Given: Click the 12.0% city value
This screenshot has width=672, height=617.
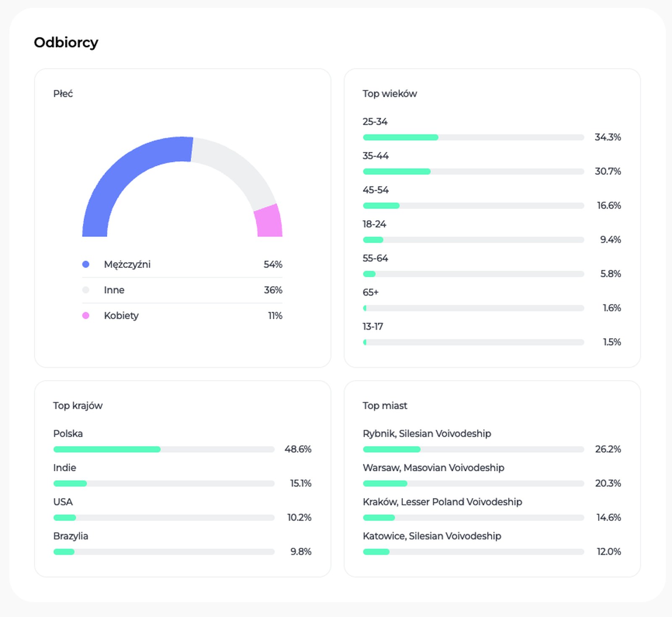Looking at the screenshot, I should pyautogui.click(x=609, y=551).
